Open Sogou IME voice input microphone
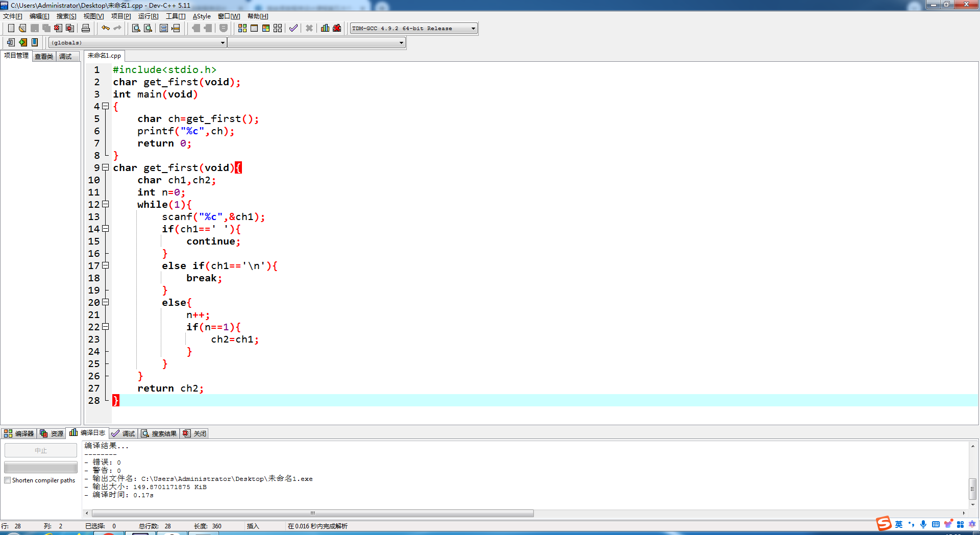 (923, 524)
